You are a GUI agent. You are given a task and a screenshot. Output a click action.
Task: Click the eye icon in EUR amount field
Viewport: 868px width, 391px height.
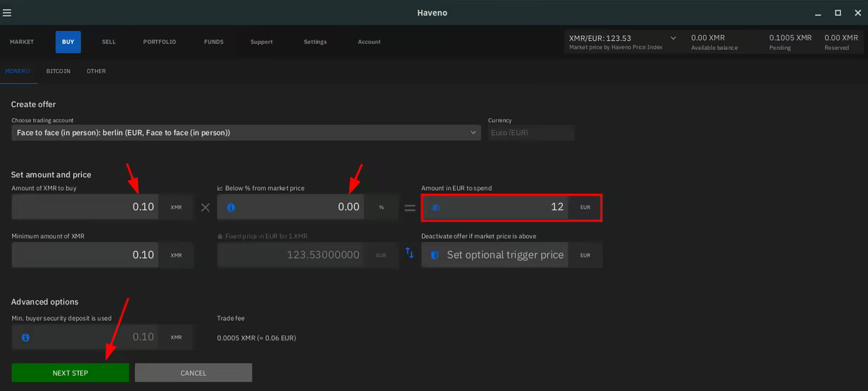coord(435,207)
